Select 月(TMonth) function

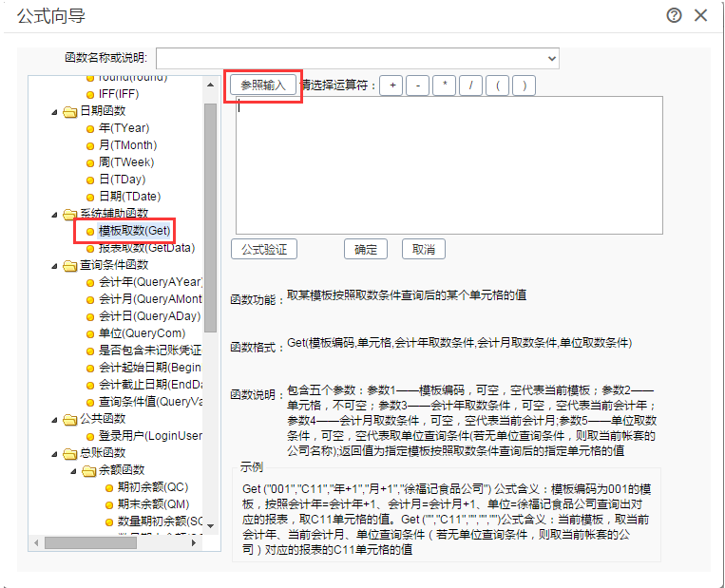[127, 145]
